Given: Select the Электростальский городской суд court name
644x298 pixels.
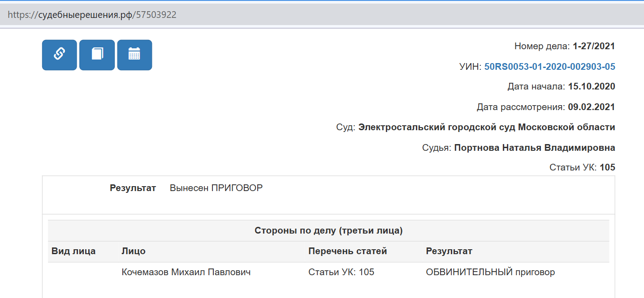Looking at the screenshot, I should point(487,127).
